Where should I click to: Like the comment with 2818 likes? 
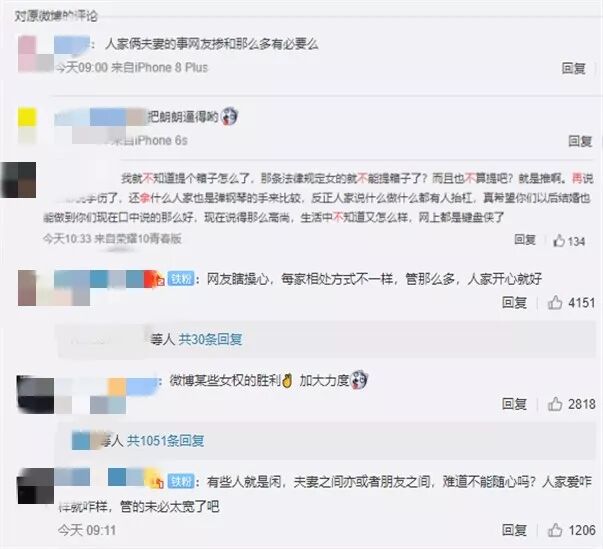555,404
